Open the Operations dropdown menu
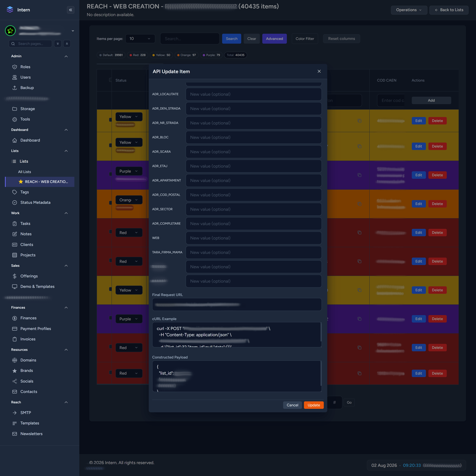Screen dimensions: 476x476 (409, 10)
